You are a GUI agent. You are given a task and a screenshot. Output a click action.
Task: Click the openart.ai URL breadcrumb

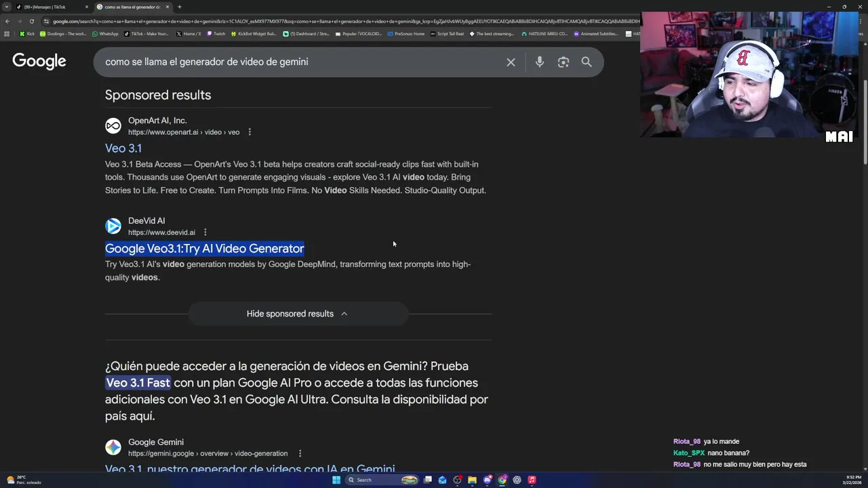click(184, 132)
